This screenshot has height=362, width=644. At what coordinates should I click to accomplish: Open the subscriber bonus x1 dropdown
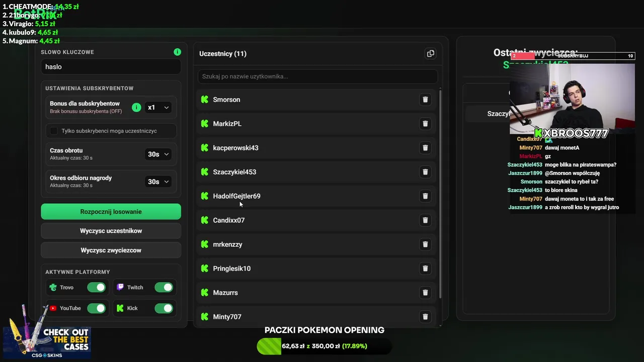(158, 108)
